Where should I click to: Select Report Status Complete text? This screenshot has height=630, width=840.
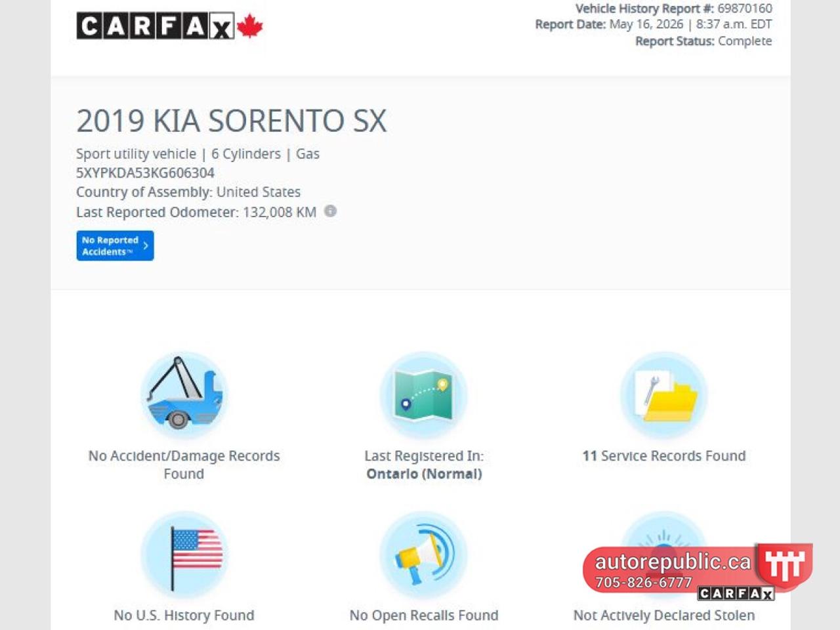tap(703, 41)
